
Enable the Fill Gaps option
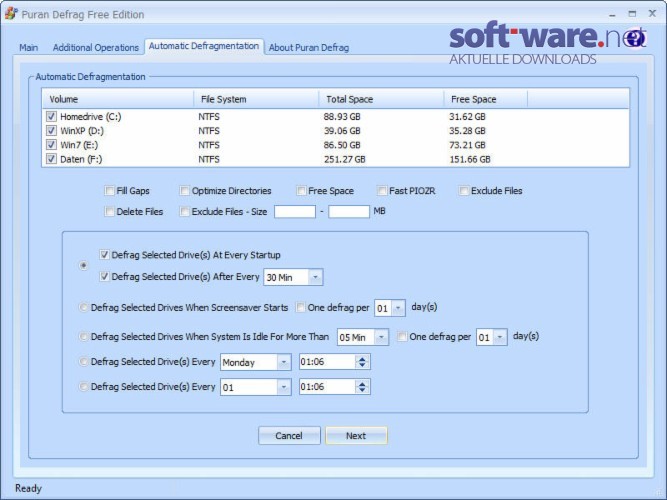(x=109, y=191)
